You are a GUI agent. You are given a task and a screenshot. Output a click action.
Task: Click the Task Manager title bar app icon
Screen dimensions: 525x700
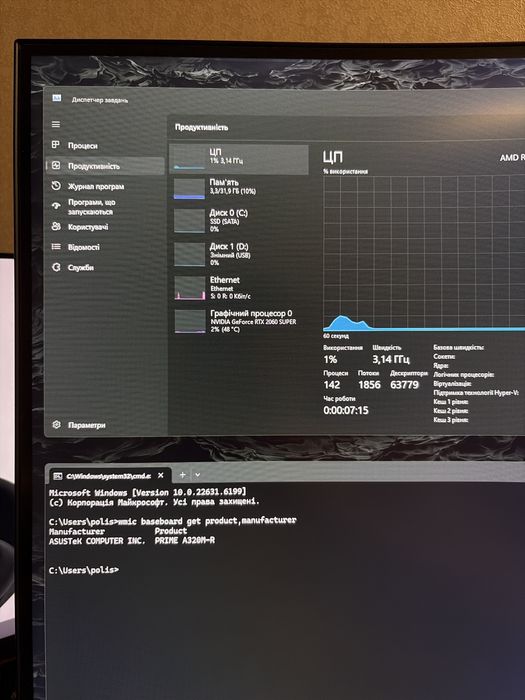[x=57, y=98]
